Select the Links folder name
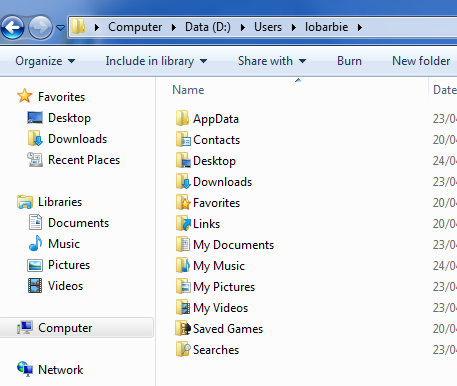 206,224
